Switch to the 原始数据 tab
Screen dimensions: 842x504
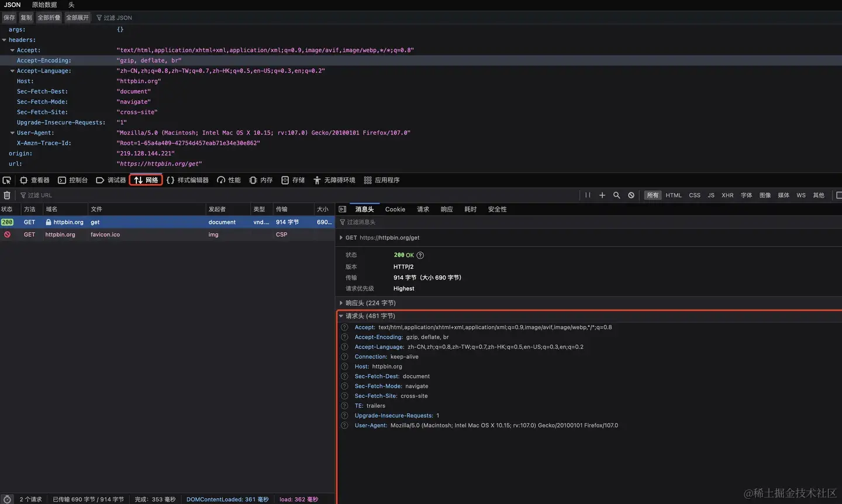click(44, 5)
